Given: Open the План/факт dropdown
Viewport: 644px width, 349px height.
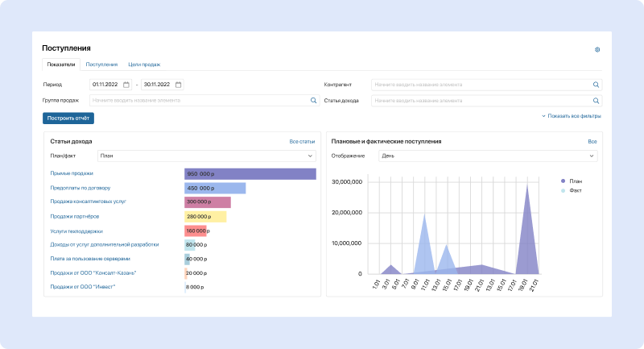Looking at the screenshot, I should [207, 156].
